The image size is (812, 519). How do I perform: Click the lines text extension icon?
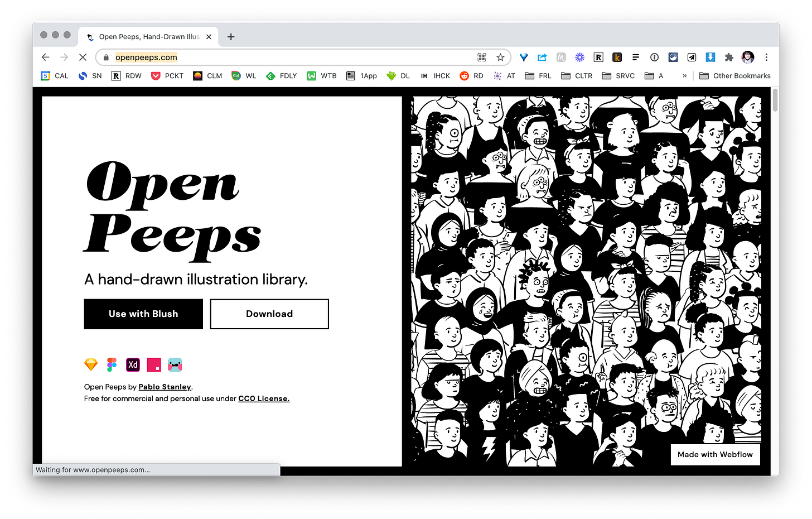[636, 57]
